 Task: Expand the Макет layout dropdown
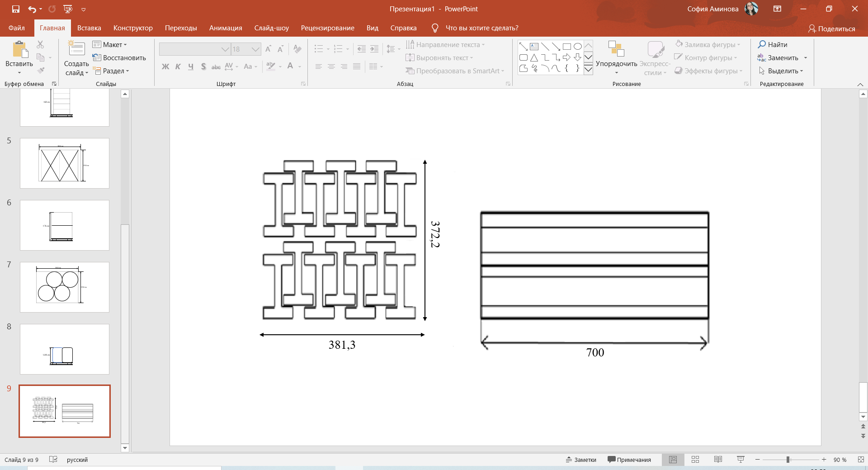coord(110,44)
